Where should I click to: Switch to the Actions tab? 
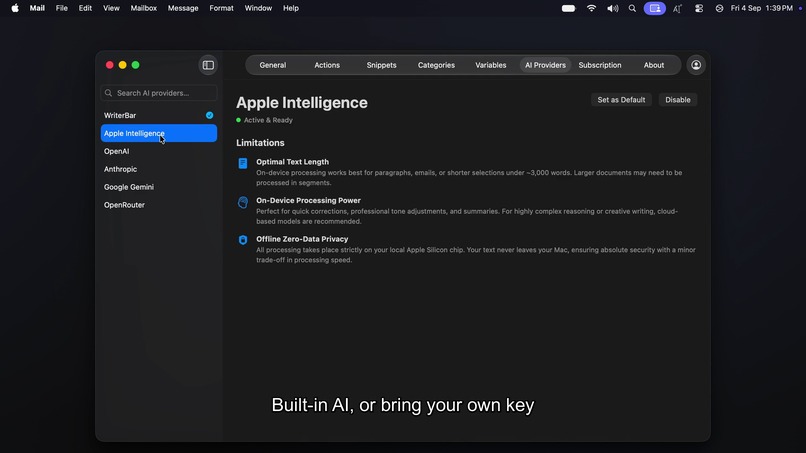point(327,65)
